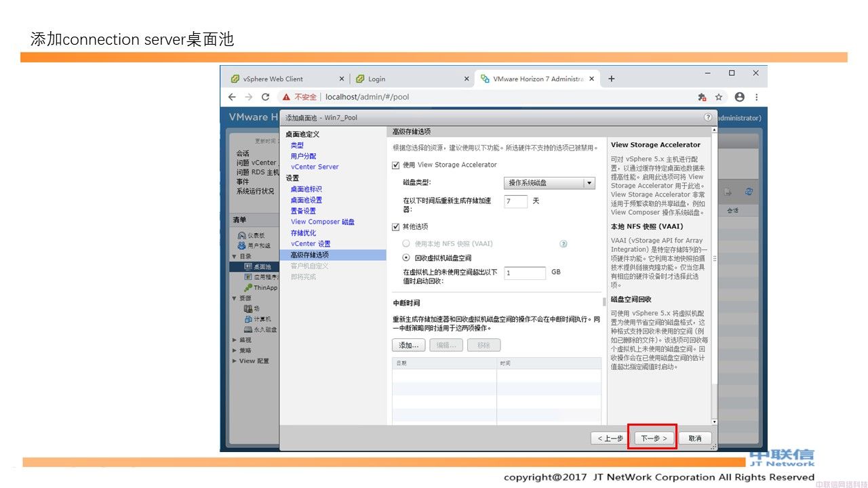868x488 pixels.
Task: Click the 用户和组 users icon in the sidebar
Action: [241, 245]
